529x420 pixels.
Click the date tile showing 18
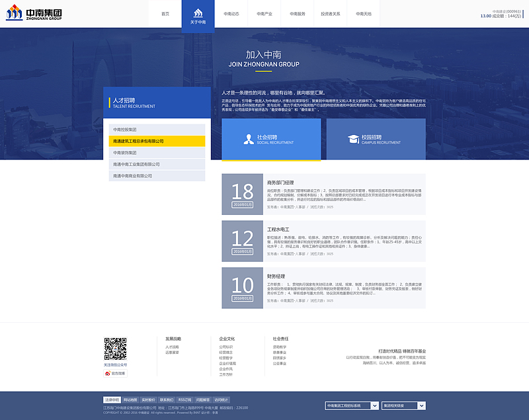[x=242, y=194]
